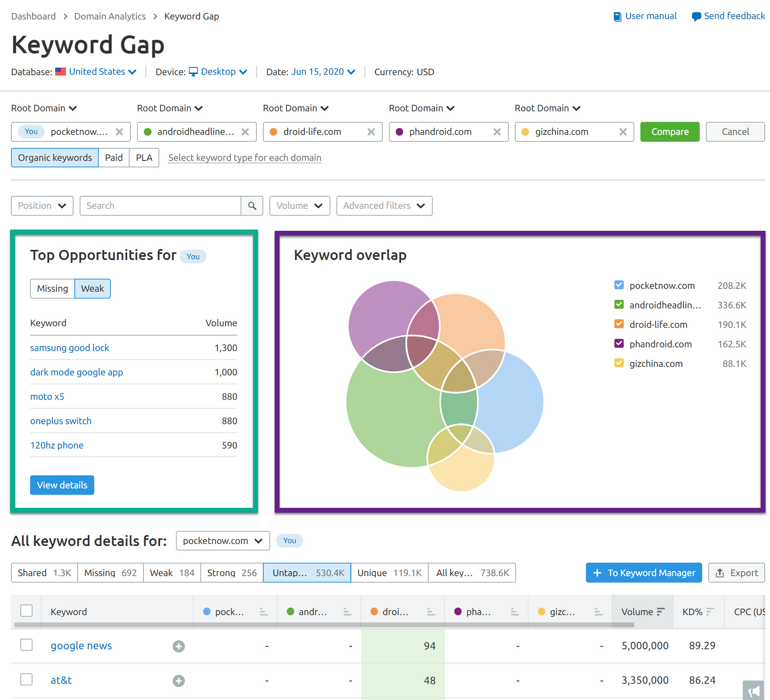
Task: Click the keyword Search input field
Action: point(161,206)
